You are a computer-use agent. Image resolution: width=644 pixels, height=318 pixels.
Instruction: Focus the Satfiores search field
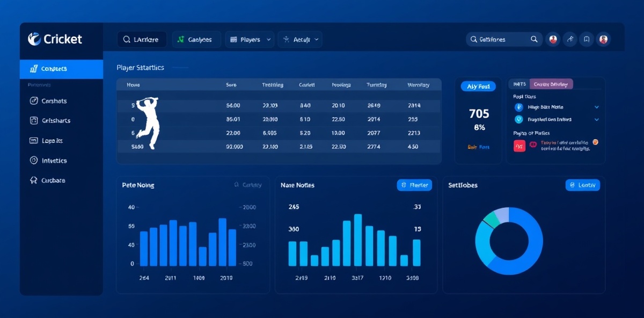coord(504,39)
